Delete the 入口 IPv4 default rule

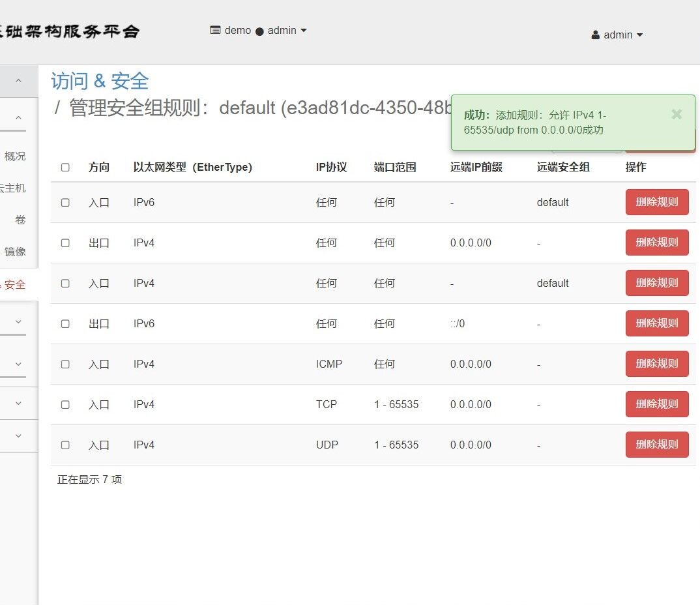point(657,283)
